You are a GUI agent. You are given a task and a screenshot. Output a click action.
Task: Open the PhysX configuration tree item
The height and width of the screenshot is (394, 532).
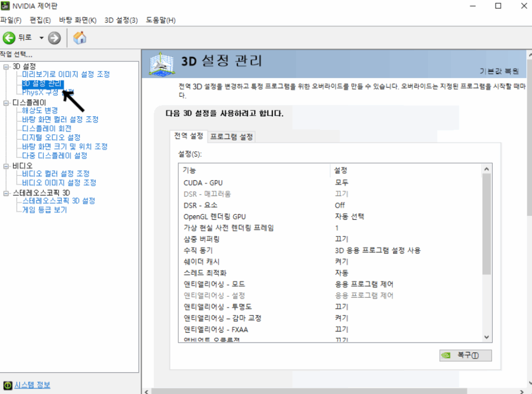coord(48,93)
